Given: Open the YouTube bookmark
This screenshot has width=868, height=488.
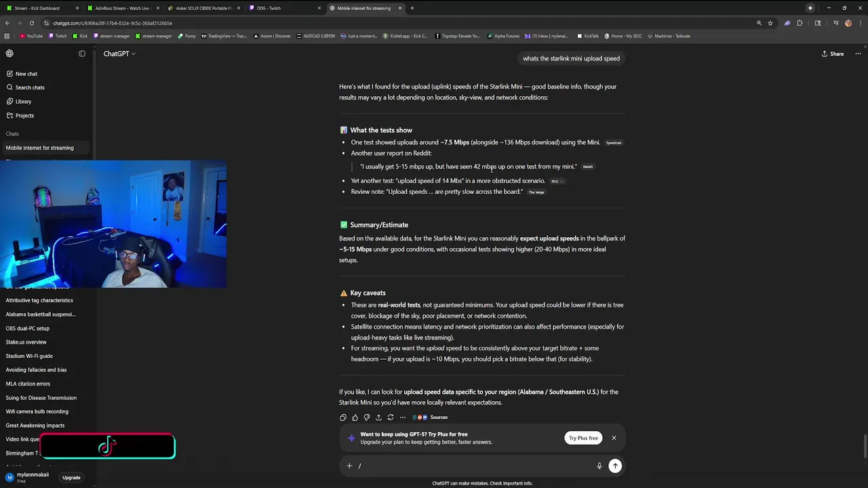Looking at the screenshot, I should tap(31, 36).
